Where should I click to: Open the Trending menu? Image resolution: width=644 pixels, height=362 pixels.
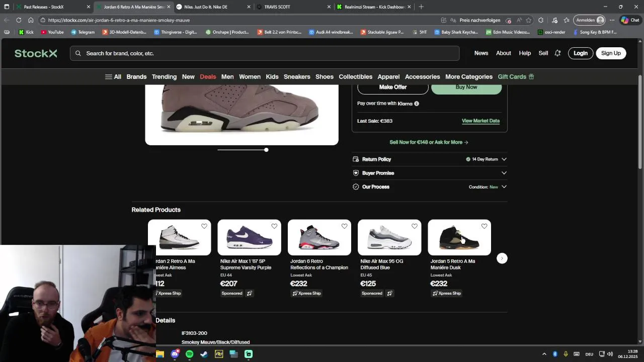(x=164, y=77)
